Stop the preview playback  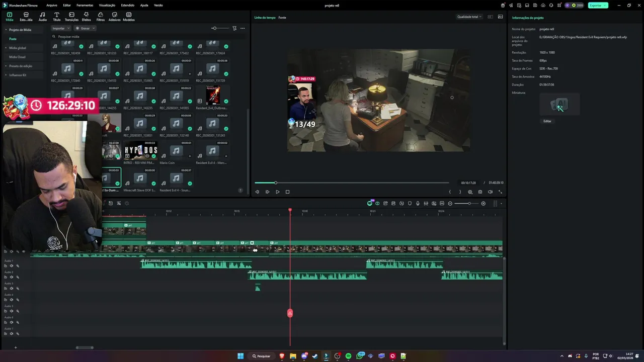[x=287, y=192]
